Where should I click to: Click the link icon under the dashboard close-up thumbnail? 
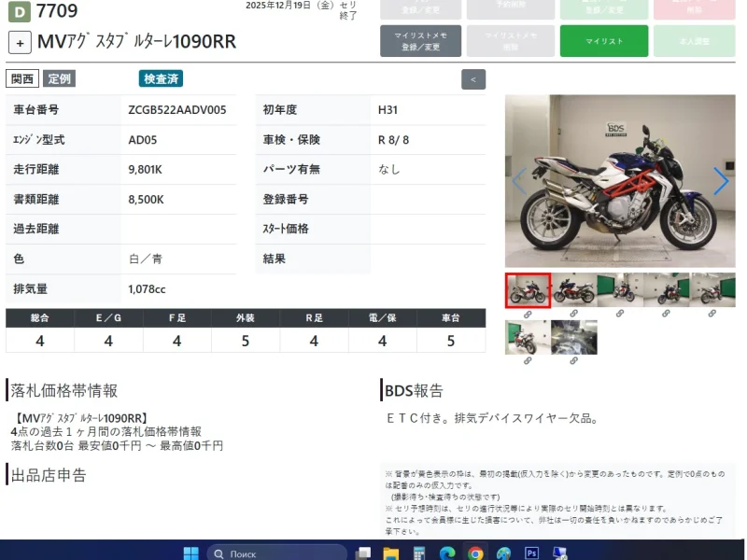(x=573, y=361)
